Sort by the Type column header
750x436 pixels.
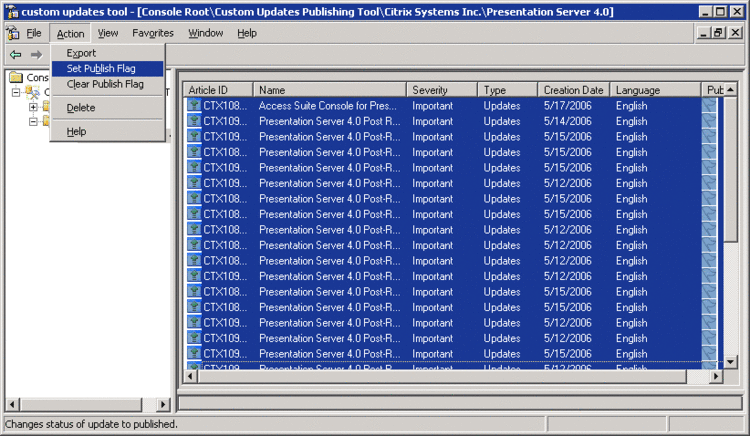507,90
